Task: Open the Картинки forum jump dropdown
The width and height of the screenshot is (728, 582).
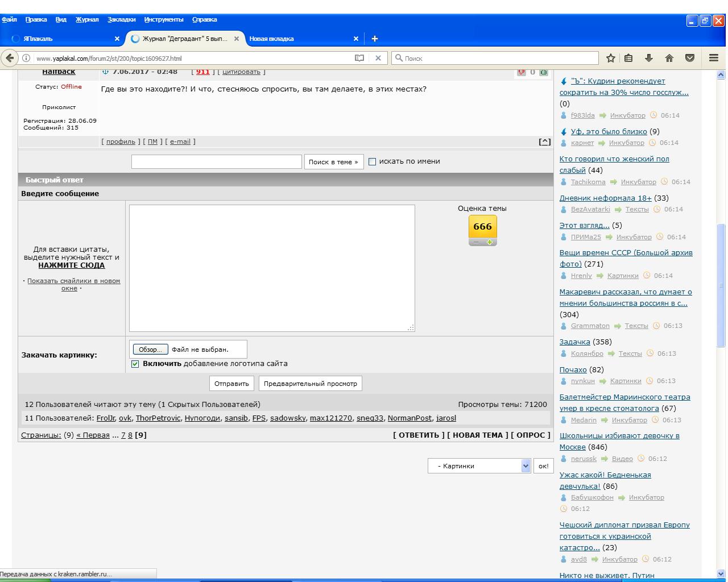Action: pyautogui.click(x=479, y=466)
